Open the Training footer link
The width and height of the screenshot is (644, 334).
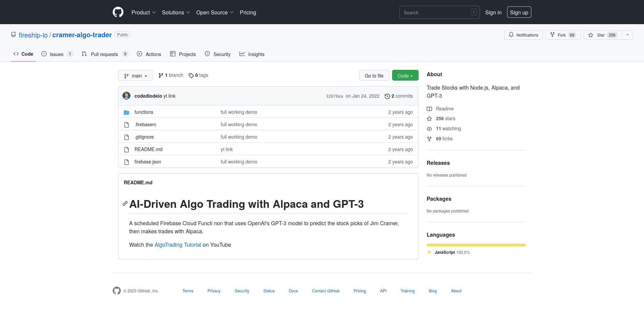pyautogui.click(x=408, y=291)
